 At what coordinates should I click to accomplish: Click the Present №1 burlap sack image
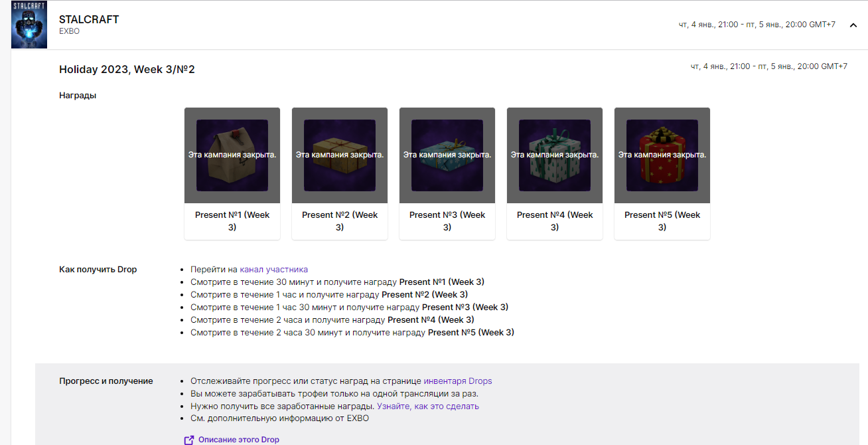pyautogui.click(x=232, y=155)
